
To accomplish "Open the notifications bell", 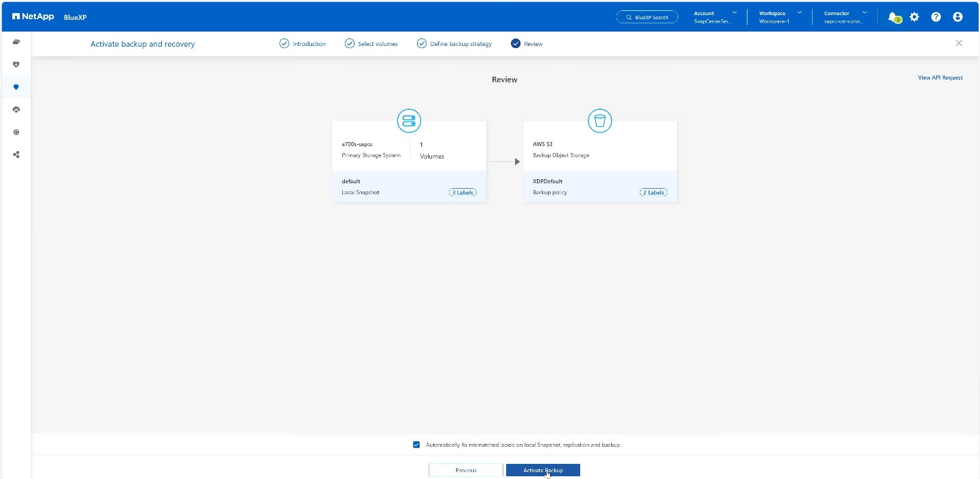I will 892,17.
